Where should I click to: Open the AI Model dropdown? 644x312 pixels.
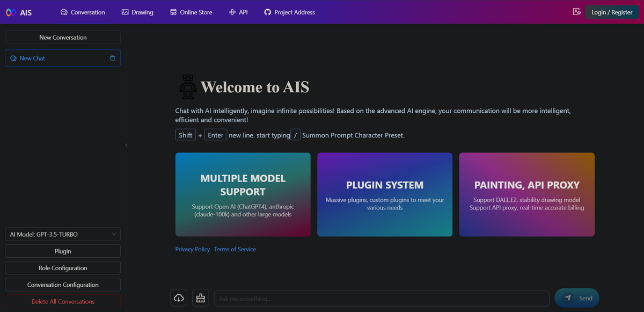point(63,234)
